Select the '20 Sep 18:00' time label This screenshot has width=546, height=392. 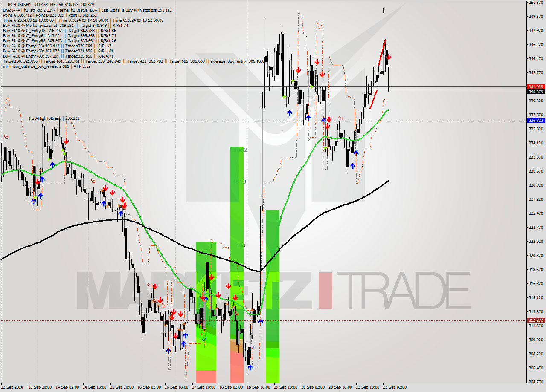tap(340, 387)
